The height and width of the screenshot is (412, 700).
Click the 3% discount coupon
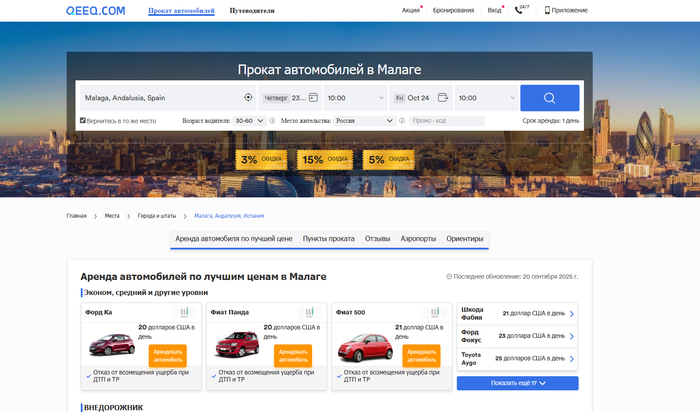[261, 159]
